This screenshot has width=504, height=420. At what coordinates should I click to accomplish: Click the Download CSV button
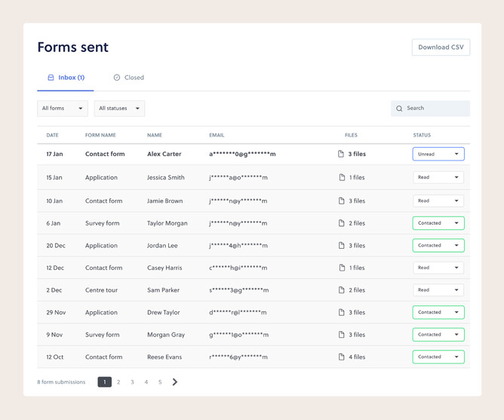tap(441, 48)
